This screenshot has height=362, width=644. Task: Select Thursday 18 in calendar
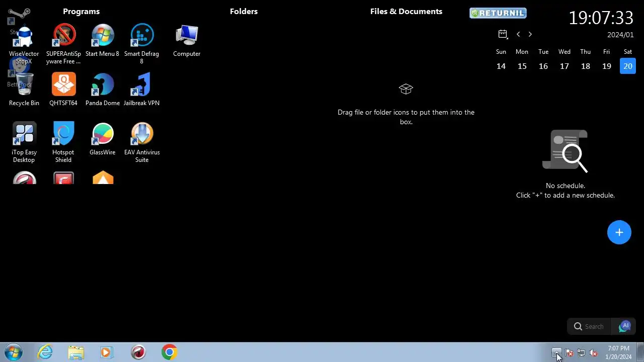[x=586, y=66]
